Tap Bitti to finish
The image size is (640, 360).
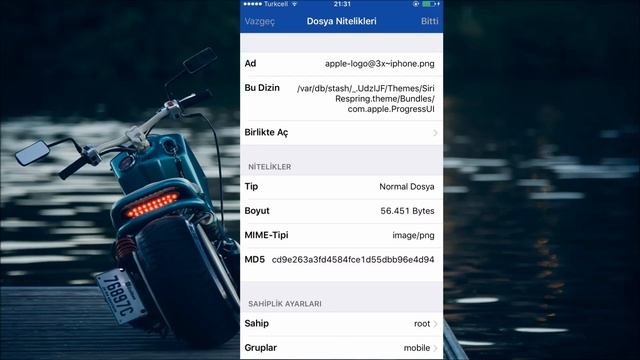[x=429, y=21]
